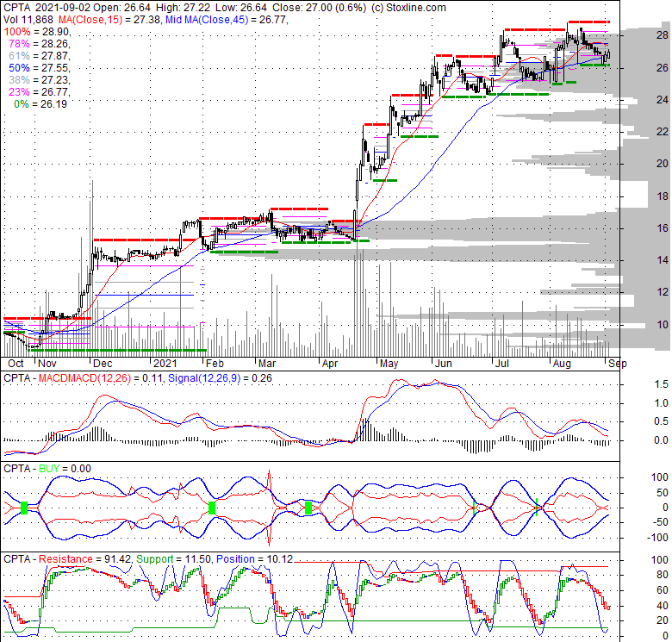Click the green buy signal marker in late March
The image size is (672, 642).
click(308, 508)
